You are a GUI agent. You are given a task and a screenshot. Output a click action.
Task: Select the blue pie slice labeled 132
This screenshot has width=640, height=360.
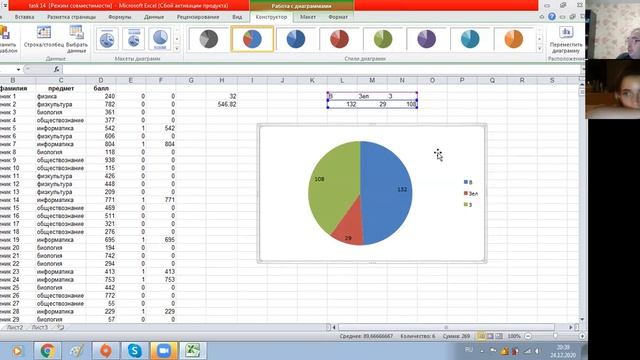(x=388, y=192)
